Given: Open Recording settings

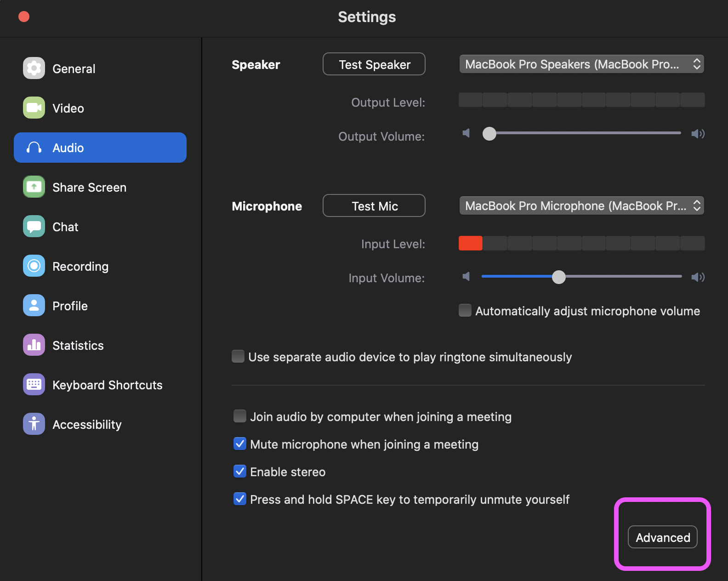Looking at the screenshot, I should 100,266.
